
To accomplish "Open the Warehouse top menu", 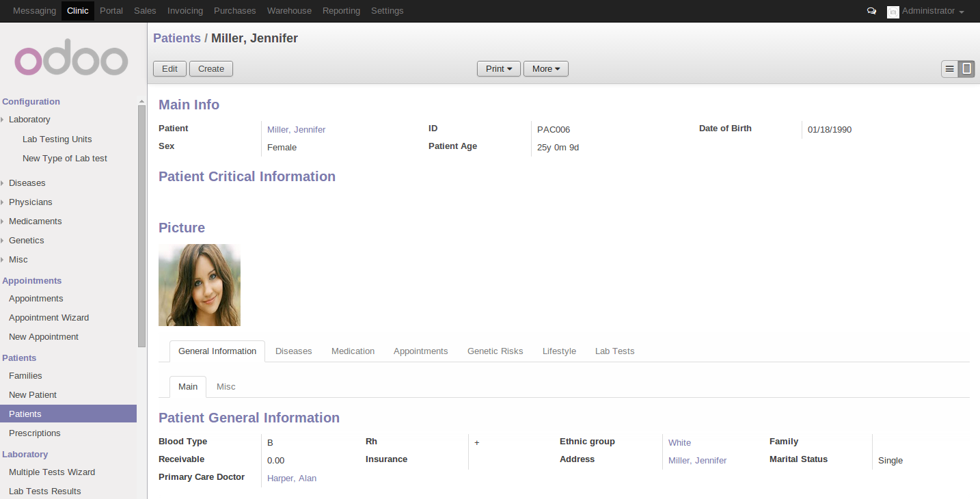I will tap(289, 11).
